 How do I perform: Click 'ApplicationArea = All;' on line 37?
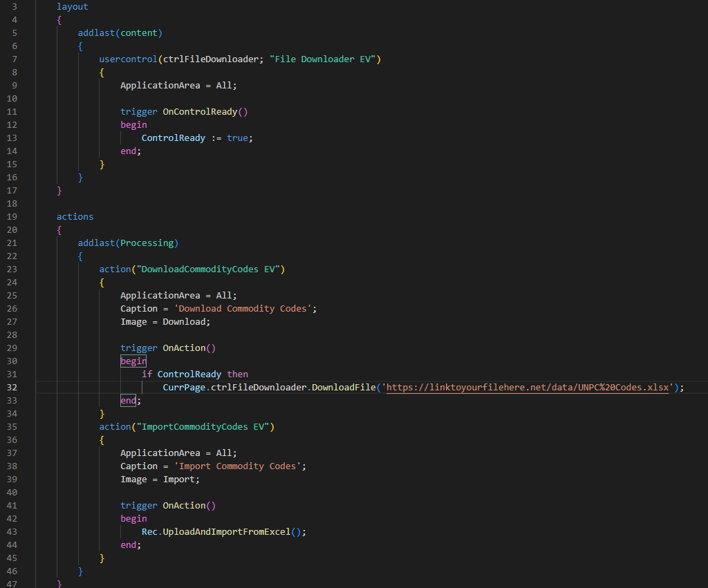(x=178, y=453)
